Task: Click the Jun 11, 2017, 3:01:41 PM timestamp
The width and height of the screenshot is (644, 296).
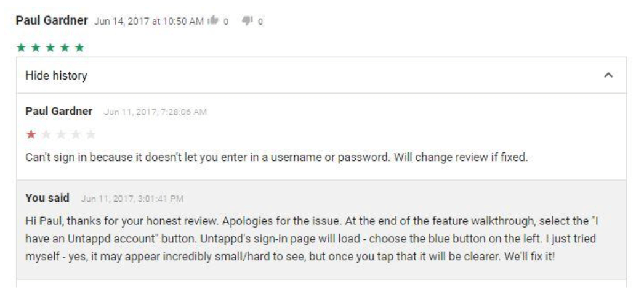Action: (x=132, y=199)
